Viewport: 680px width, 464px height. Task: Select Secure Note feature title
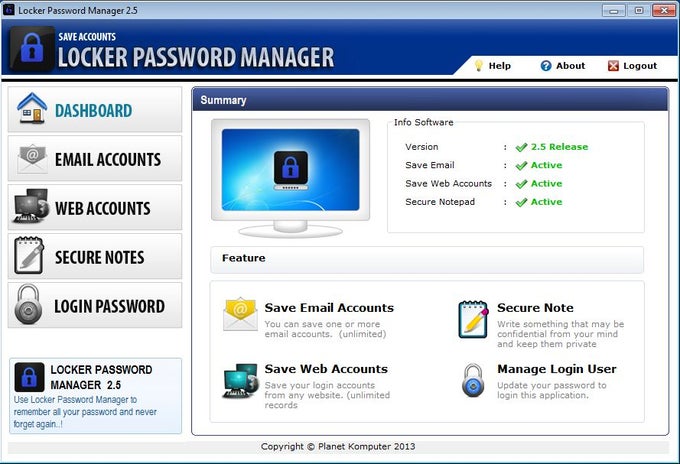[535, 308]
